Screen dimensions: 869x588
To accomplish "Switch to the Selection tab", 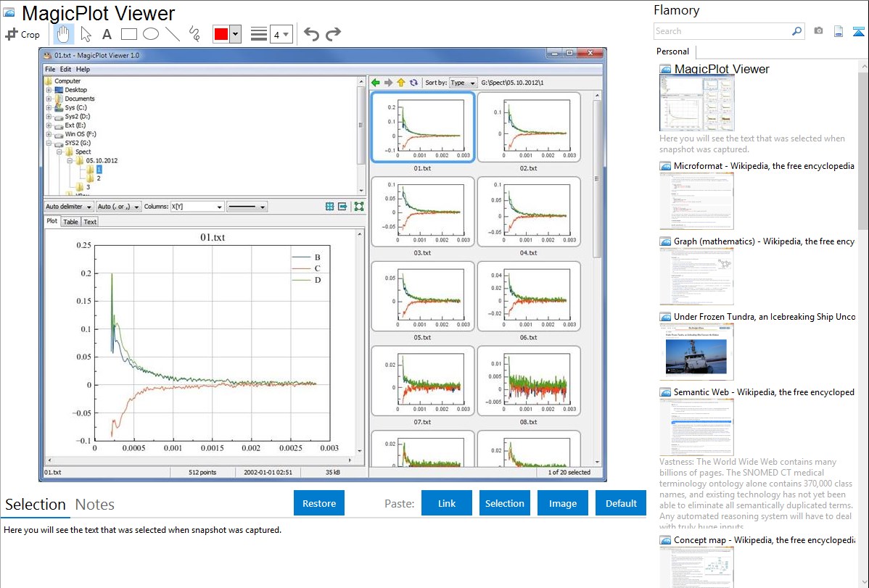I will (x=36, y=505).
